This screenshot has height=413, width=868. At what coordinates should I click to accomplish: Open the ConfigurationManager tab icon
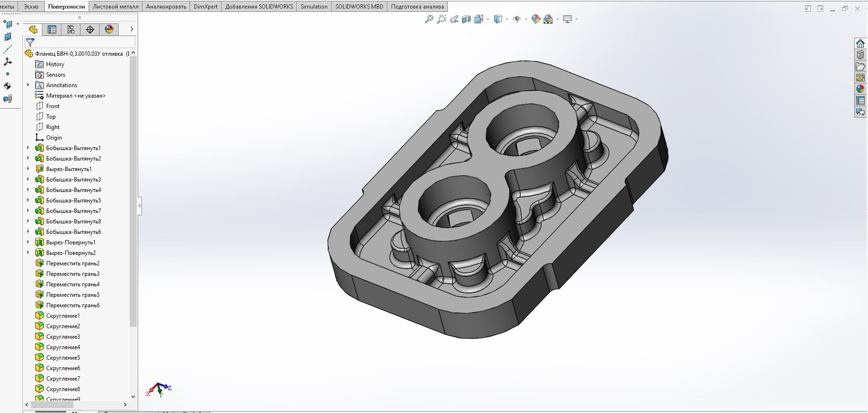(x=71, y=30)
